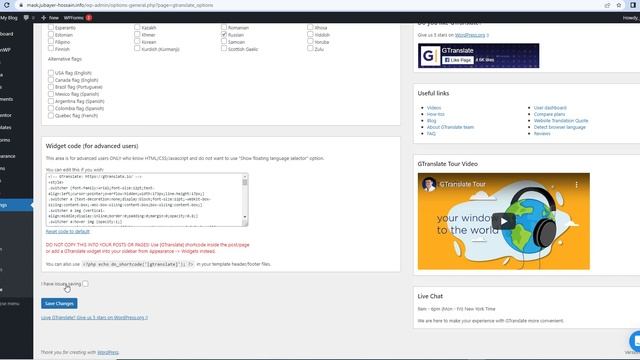This screenshot has height=360, width=640.
Task: Bookmark this page with the star icon
Action: click(x=619, y=5)
